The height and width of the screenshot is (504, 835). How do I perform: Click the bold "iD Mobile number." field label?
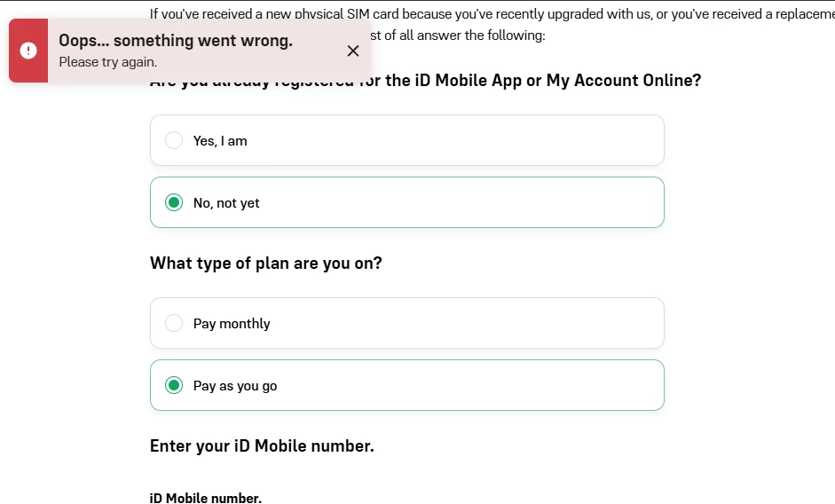(205, 498)
